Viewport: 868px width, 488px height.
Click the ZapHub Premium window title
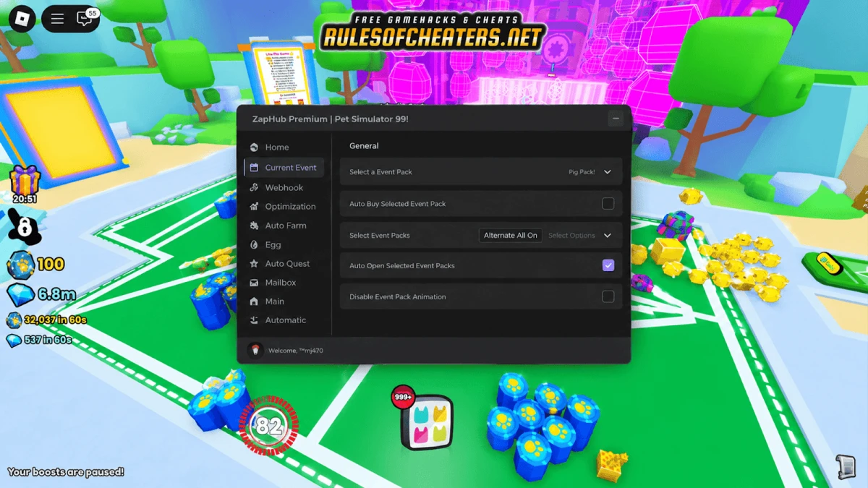tap(330, 119)
